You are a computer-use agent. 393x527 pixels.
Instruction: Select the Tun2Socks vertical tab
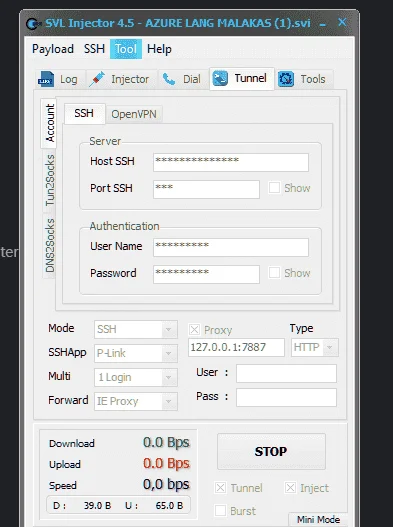click(x=49, y=180)
